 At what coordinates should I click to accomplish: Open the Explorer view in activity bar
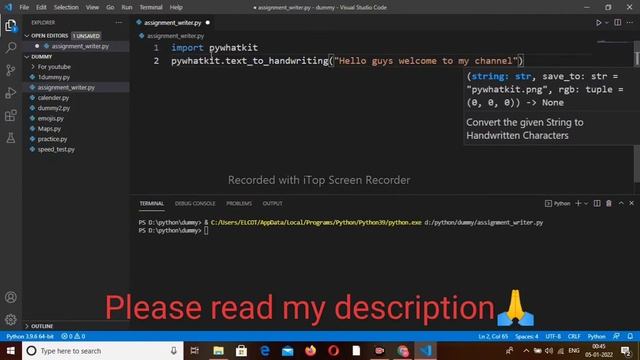(x=11, y=26)
